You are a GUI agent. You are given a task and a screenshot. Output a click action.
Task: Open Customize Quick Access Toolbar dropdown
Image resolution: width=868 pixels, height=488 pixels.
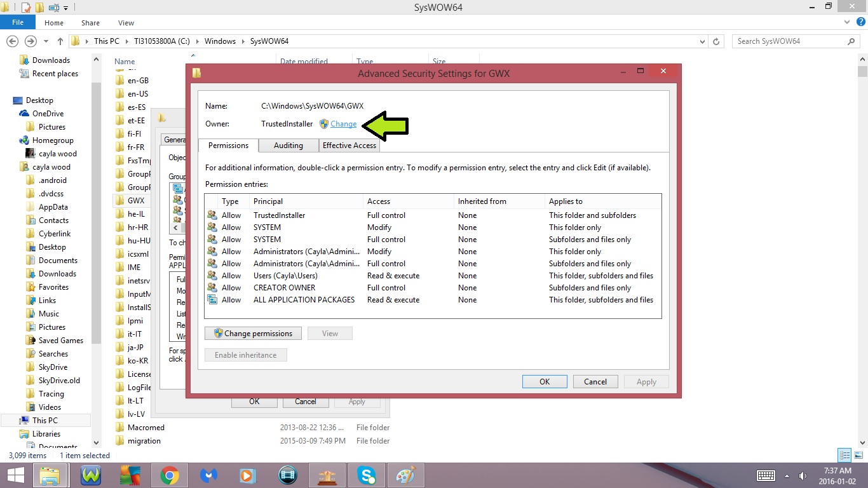click(x=65, y=8)
